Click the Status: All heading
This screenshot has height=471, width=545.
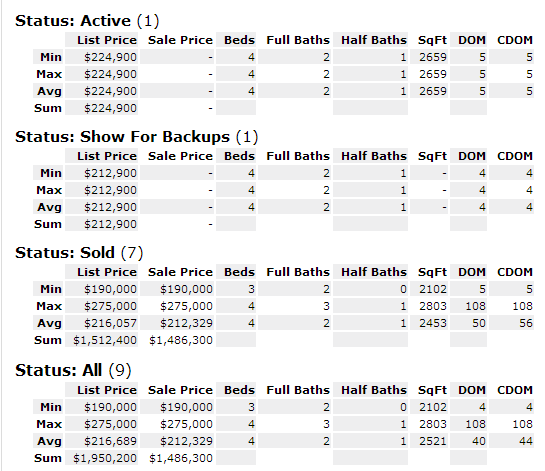73,370
